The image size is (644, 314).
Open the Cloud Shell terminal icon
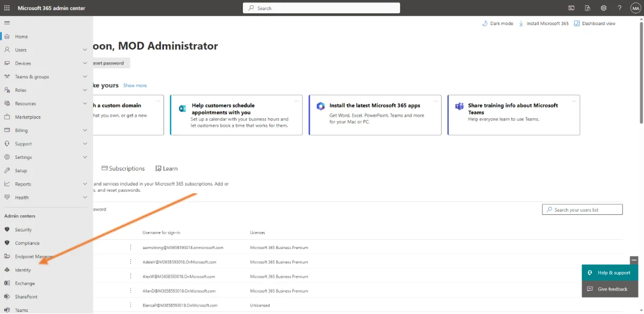pyautogui.click(x=572, y=8)
